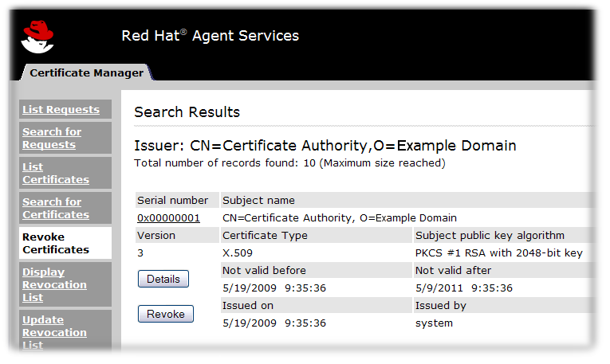This screenshot has width=610, height=364.
Task: Click the Revoke button
Action: 166,314
